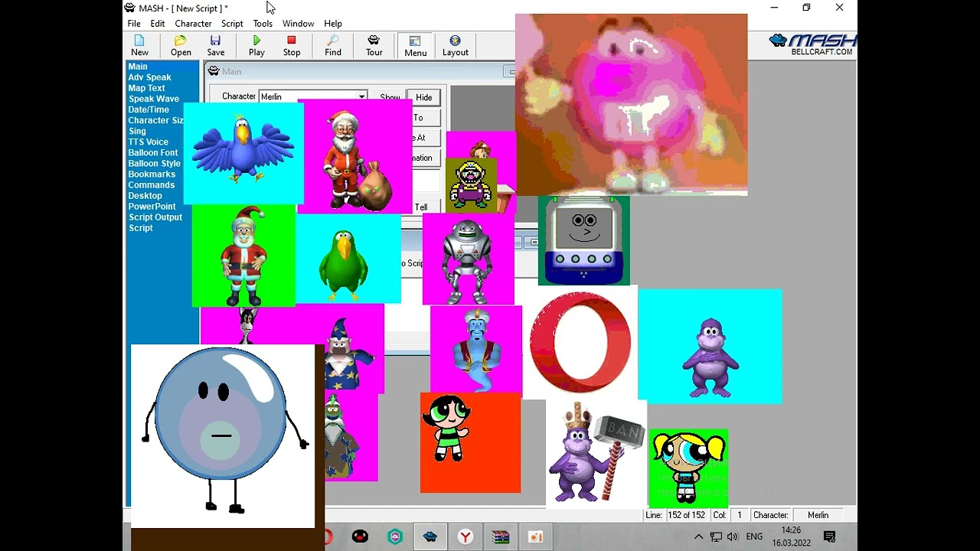Click the gorilla holding BAN hammer

596,454
